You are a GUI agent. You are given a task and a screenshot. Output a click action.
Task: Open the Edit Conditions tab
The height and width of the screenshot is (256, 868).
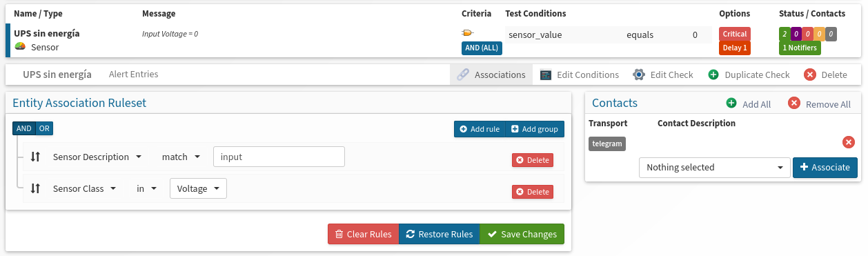tap(580, 75)
